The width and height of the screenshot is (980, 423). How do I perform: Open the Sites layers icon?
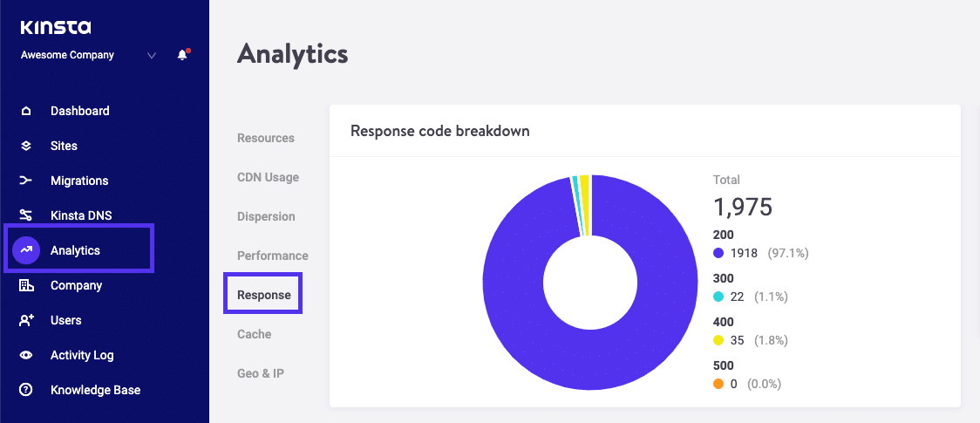tap(26, 146)
